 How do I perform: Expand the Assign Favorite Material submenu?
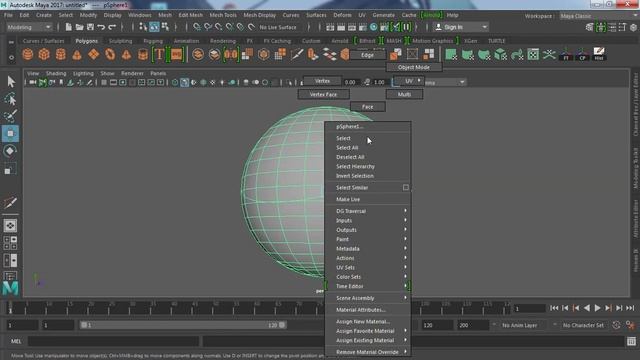pyautogui.click(x=368, y=331)
